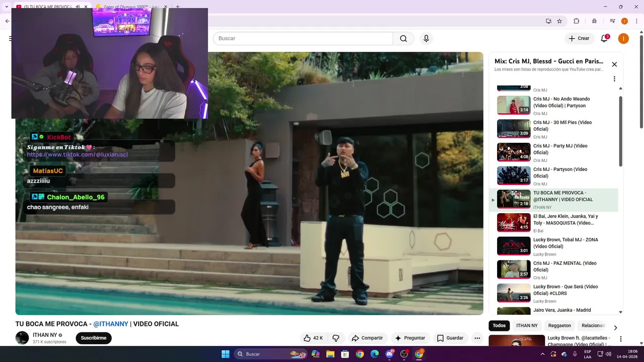This screenshot has height=362, width=644.
Task: Dislike the video with thumbs down
Action: coord(336,338)
